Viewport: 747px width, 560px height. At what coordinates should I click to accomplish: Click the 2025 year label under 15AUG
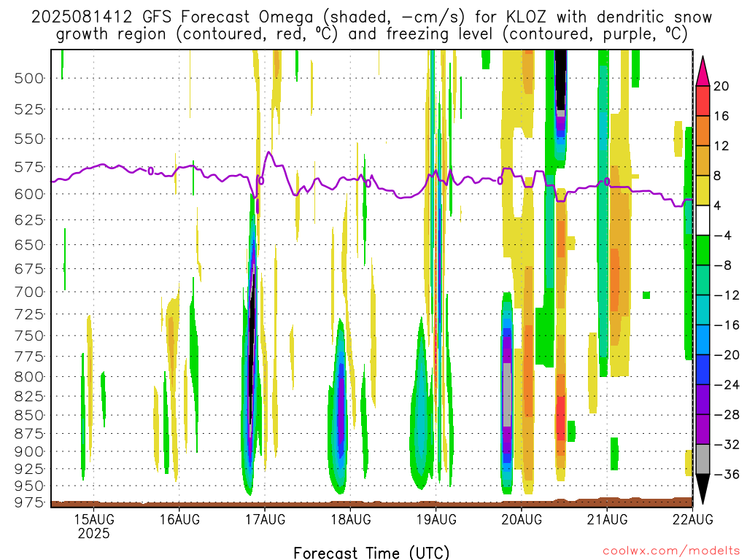94,533
